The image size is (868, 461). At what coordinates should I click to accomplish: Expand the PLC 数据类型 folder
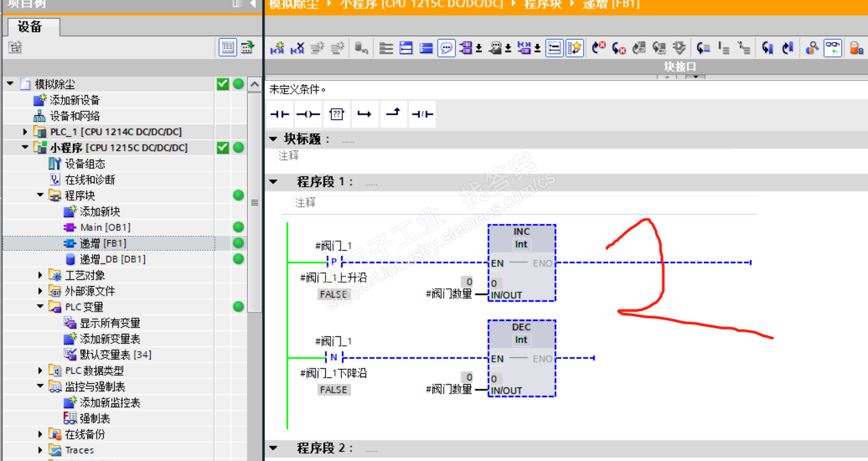point(41,371)
